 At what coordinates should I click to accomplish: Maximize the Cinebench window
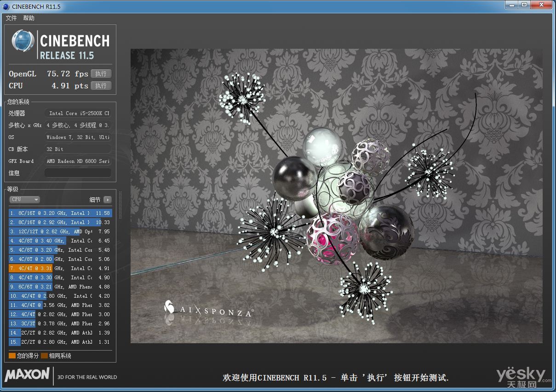pyautogui.click(x=524, y=5)
